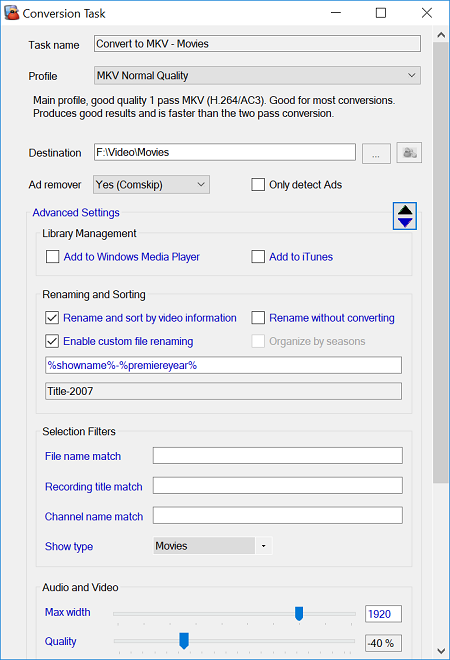
Task: Uncheck Rename and sort by video information
Action: (x=52, y=318)
